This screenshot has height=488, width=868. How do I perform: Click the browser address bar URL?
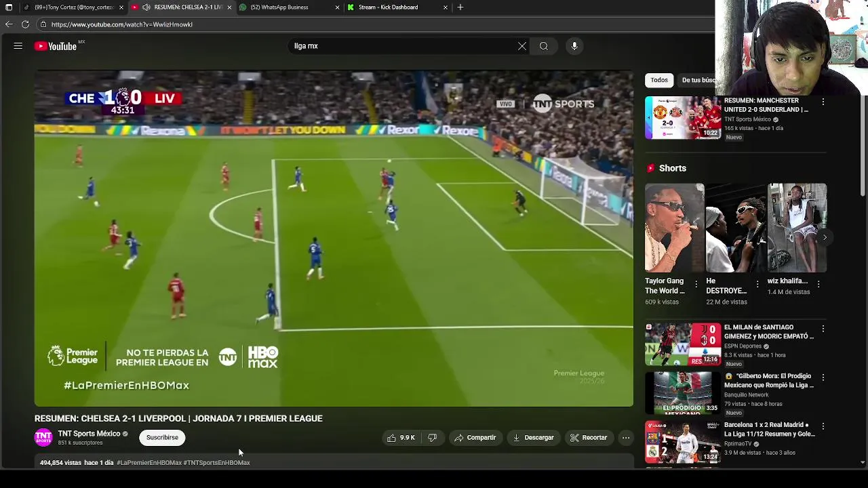(x=122, y=24)
